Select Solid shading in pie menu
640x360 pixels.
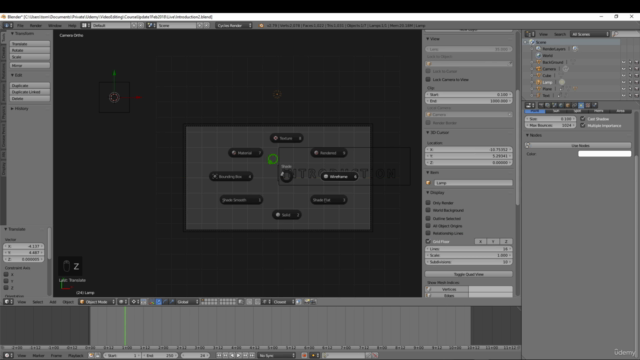tap(287, 215)
